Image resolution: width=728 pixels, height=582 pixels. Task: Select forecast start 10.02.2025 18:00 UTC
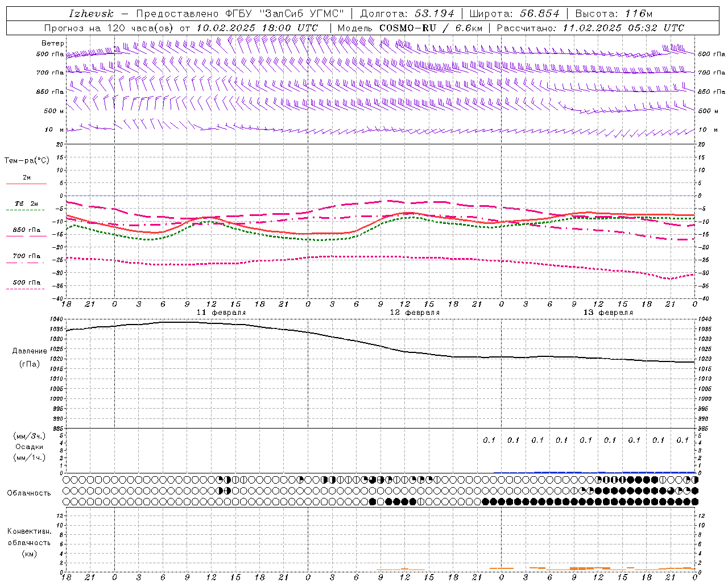point(257,28)
